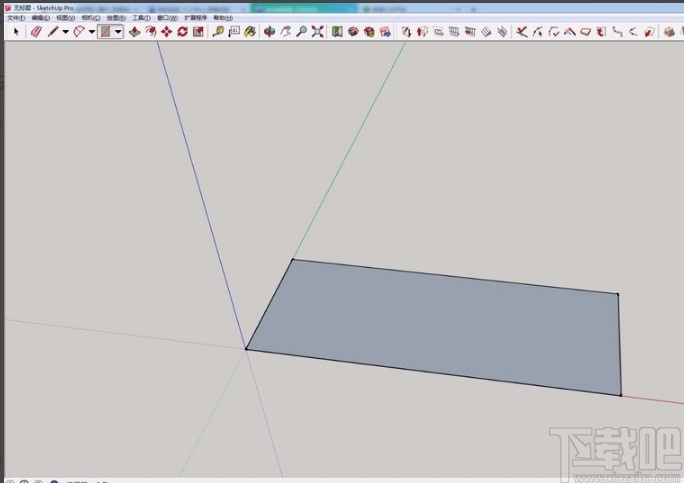Image resolution: width=684 pixels, height=483 pixels.
Task: Select the Arc drawing tool
Action: [79, 31]
